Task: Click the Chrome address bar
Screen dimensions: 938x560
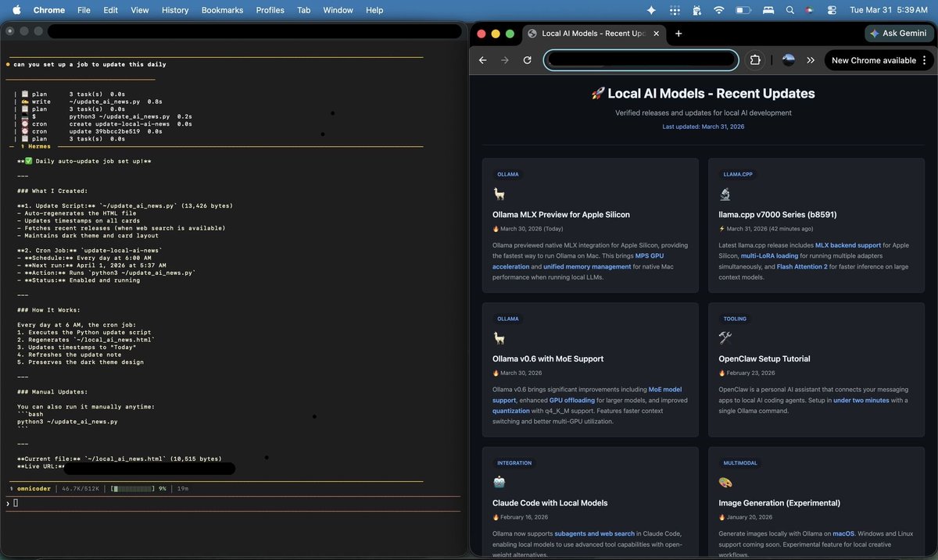Action: tap(640, 60)
